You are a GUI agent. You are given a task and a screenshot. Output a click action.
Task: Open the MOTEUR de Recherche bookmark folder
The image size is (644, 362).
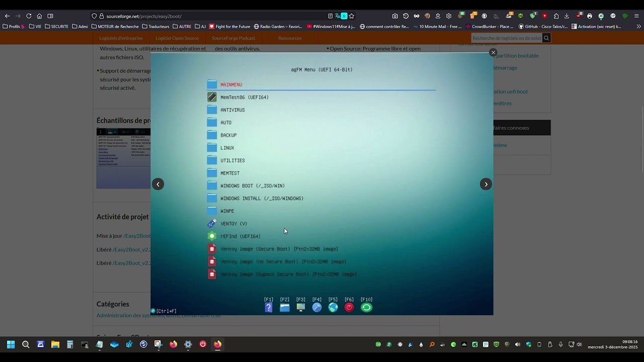[x=115, y=27]
